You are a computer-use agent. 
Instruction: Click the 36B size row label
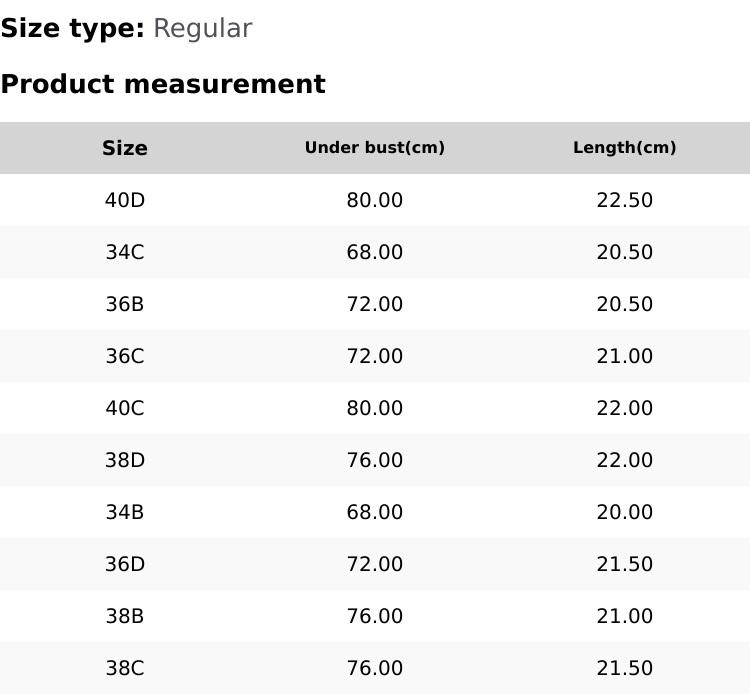click(x=125, y=304)
